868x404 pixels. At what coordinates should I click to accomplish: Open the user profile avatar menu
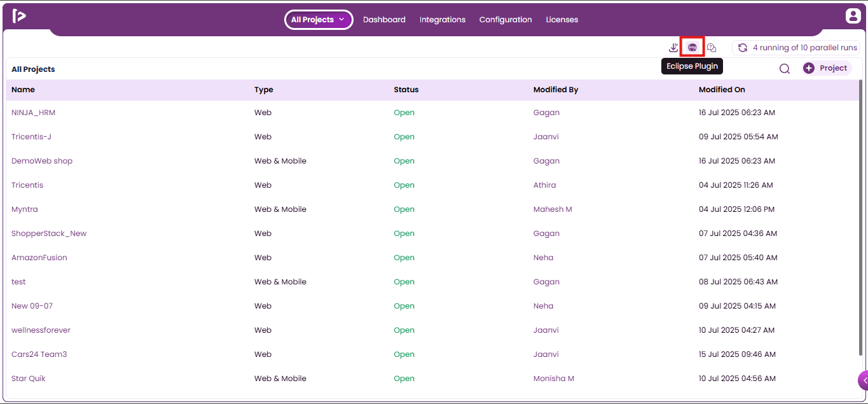(x=853, y=17)
